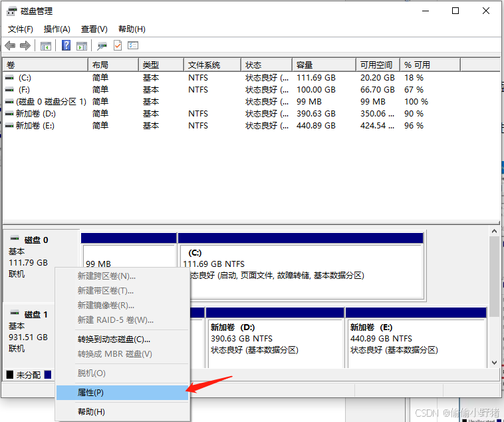The image size is (504, 422).
Task: Click the Forward arrow toolbar icon
Action: (x=25, y=46)
